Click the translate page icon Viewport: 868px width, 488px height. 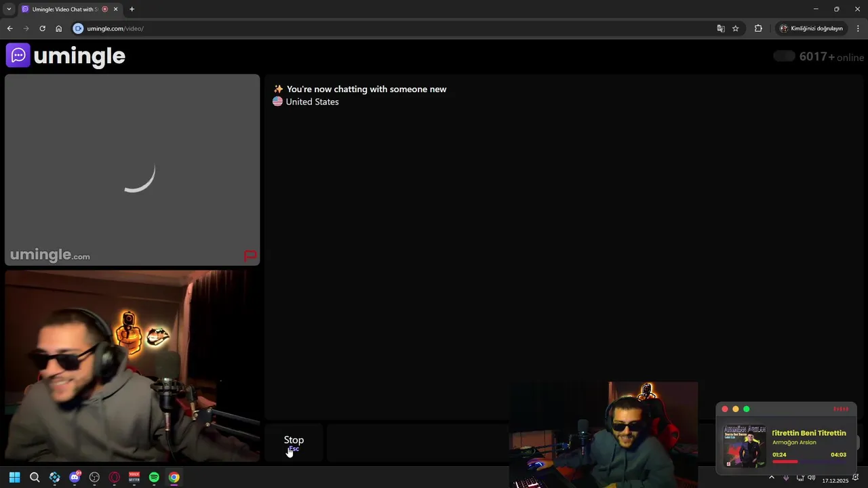point(721,28)
